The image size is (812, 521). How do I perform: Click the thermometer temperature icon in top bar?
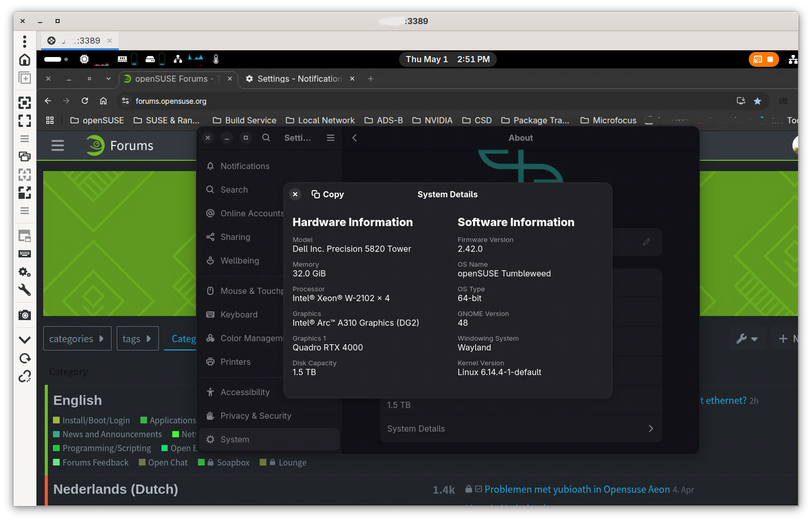click(216, 59)
